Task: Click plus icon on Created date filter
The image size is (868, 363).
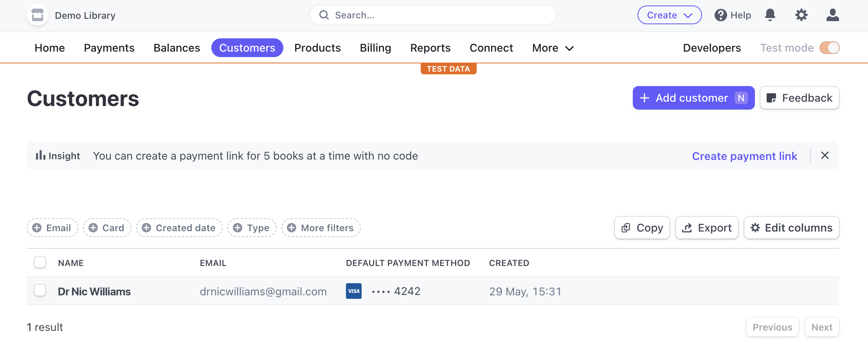Action: tap(146, 228)
